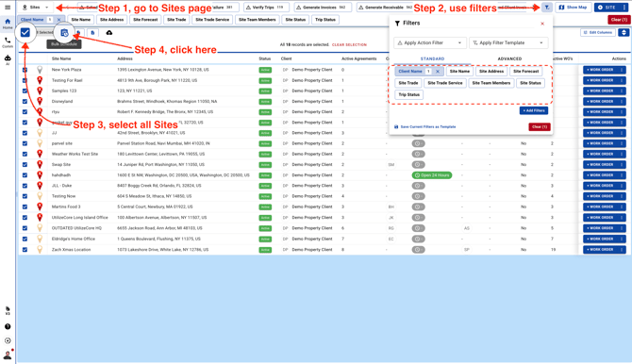Open the Apply Filter Template dropdown

(508, 42)
